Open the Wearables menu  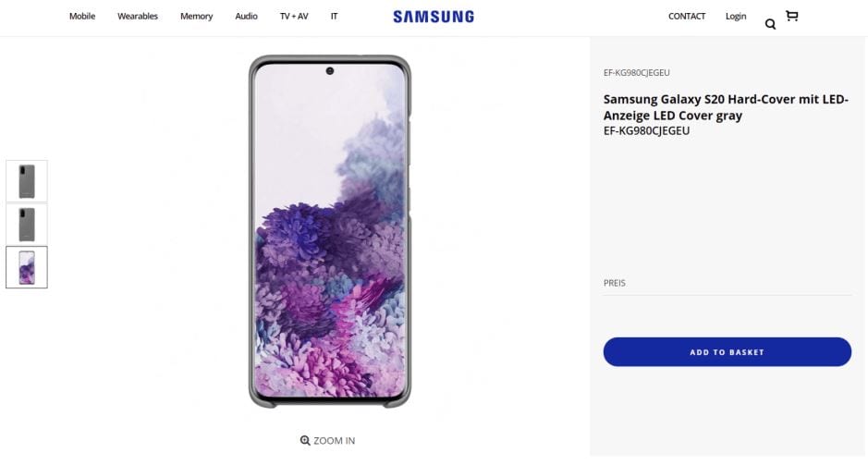click(x=138, y=16)
